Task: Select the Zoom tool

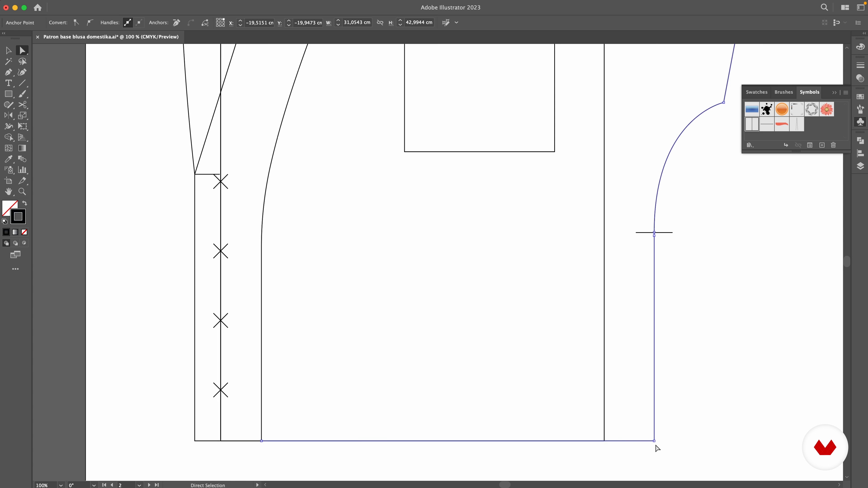Action: point(22,192)
